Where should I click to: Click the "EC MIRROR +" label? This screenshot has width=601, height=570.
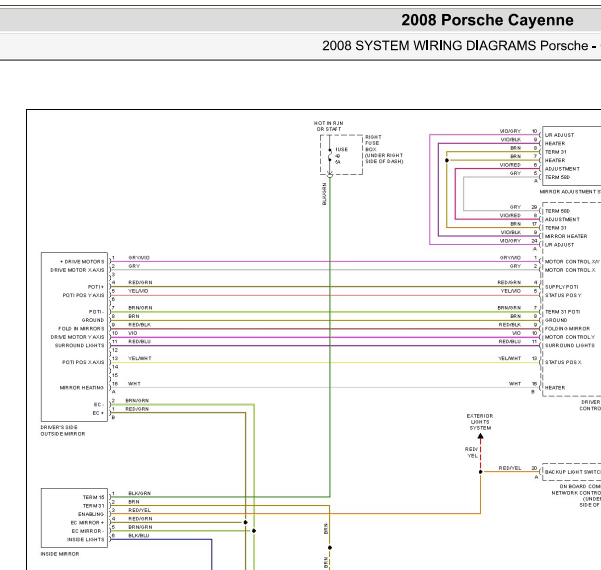coord(87,522)
